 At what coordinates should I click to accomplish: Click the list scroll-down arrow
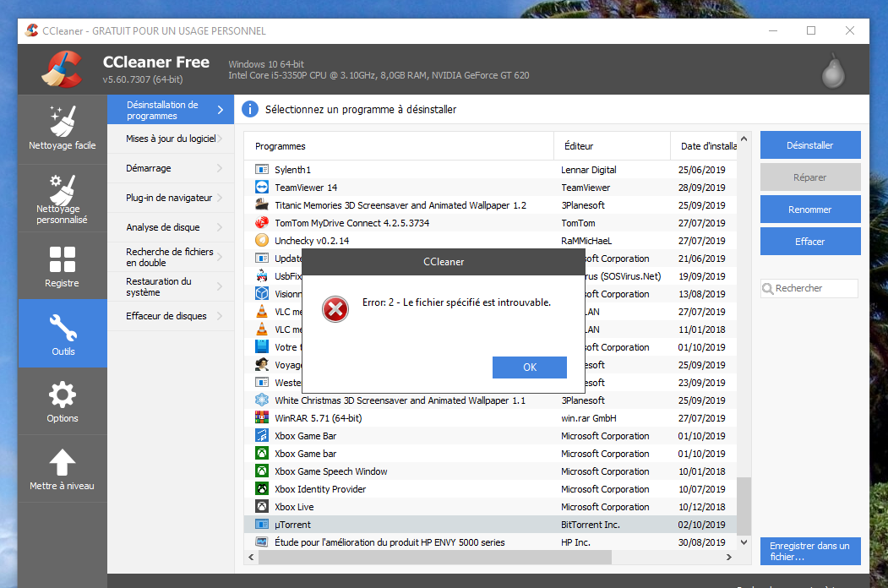point(744,542)
